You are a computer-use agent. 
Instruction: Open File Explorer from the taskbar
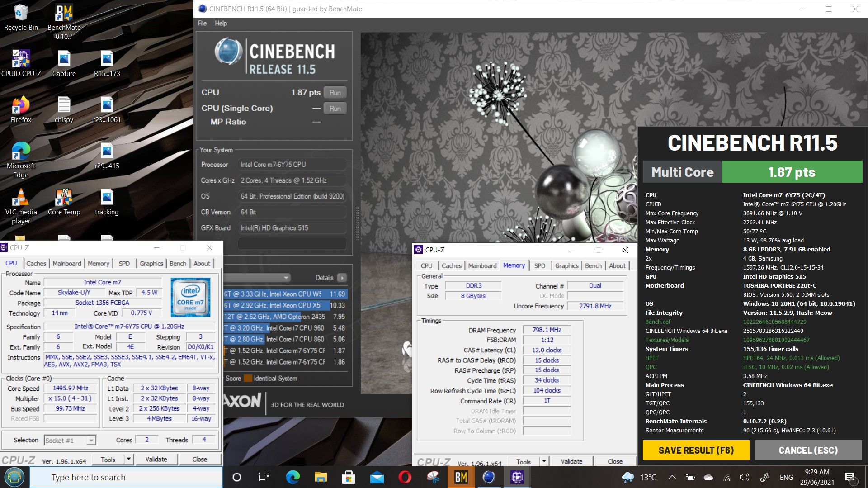coord(321,477)
